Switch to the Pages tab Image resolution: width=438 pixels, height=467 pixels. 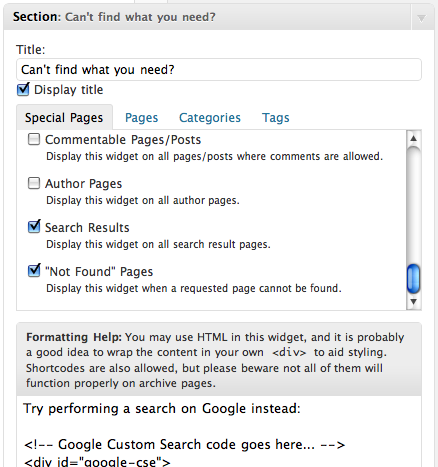coord(141,118)
